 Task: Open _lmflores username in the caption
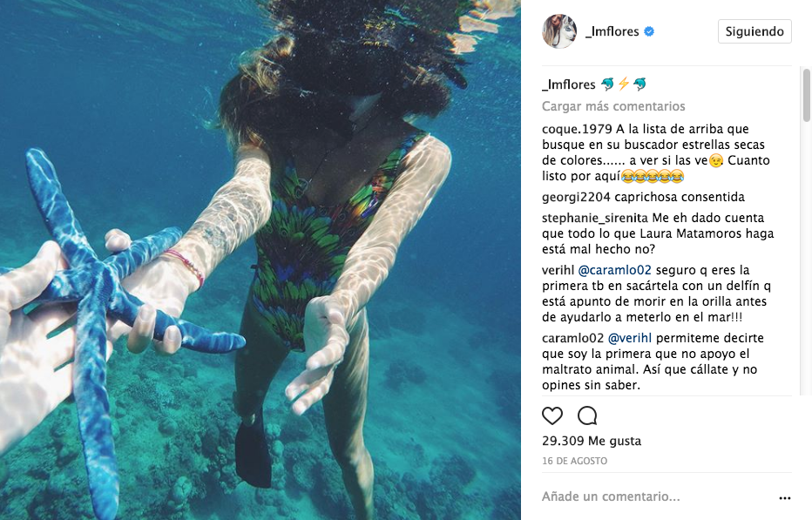569,84
